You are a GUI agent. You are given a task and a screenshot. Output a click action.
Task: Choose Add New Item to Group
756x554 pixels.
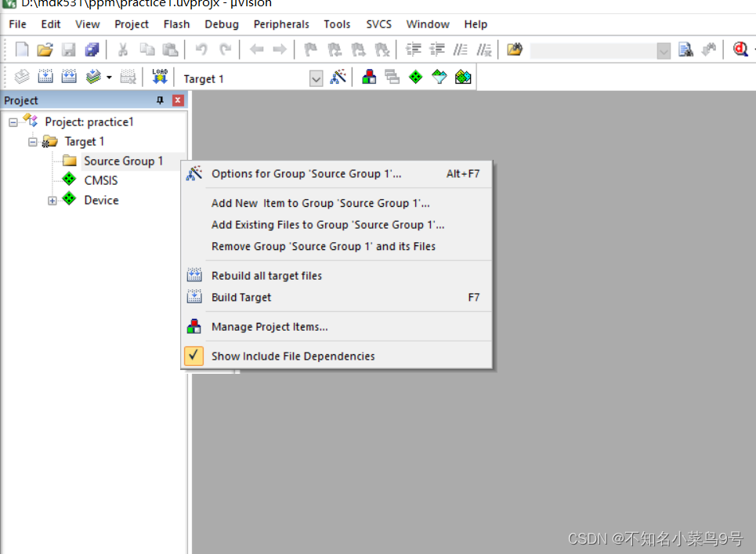tap(337, 203)
